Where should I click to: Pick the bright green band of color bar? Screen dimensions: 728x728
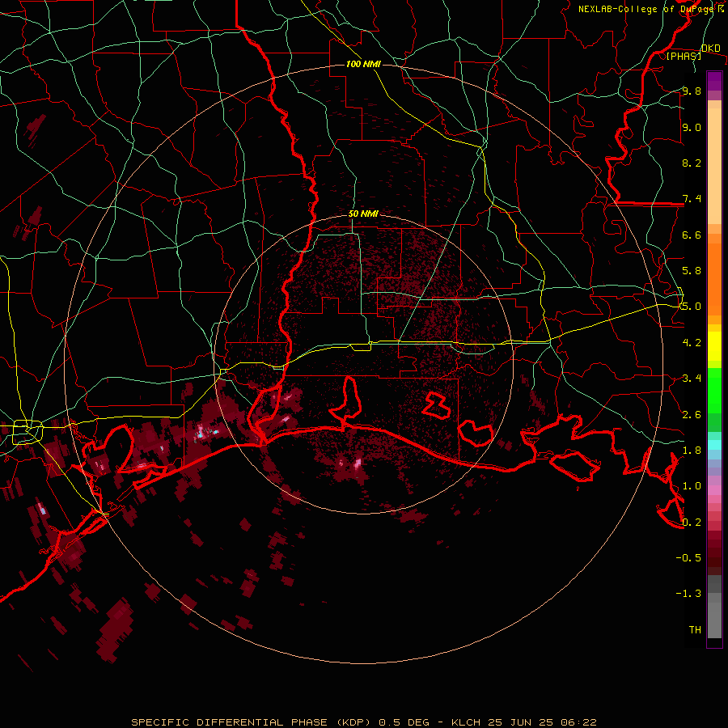(x=714, y=390)
